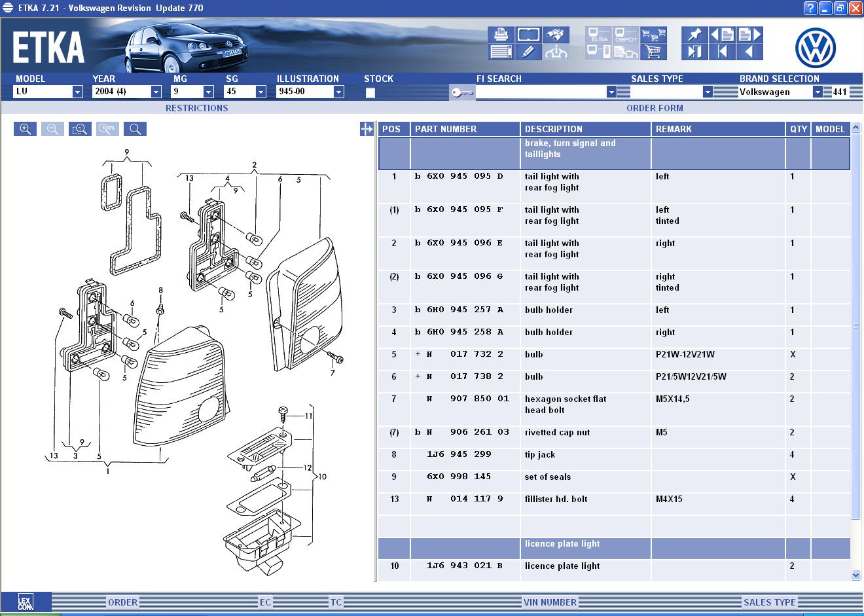Click the ORDER button in bottom bar

click(123, 602)
